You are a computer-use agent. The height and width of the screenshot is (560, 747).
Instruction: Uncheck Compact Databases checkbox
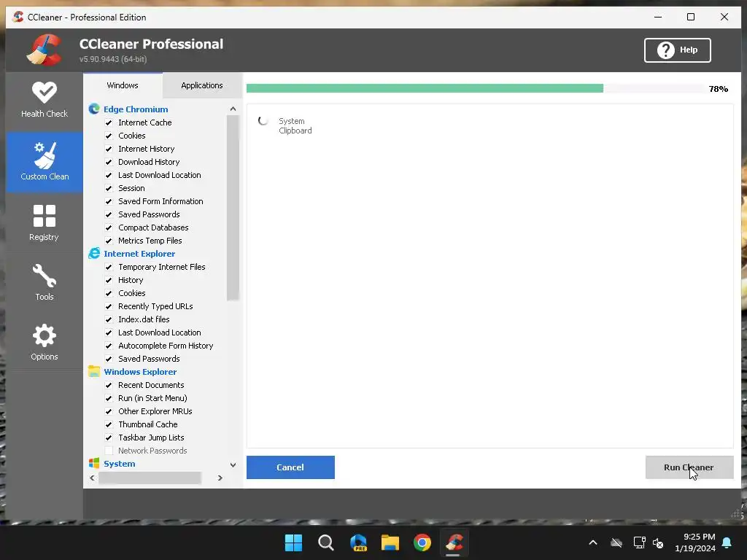[109, 227]
